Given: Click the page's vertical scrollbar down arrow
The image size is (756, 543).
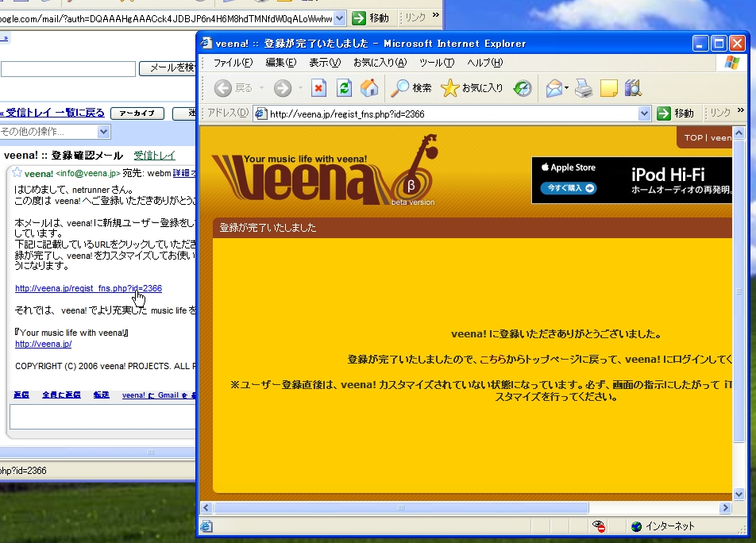Looking at the screenshot, I should (x=739, y=495).
